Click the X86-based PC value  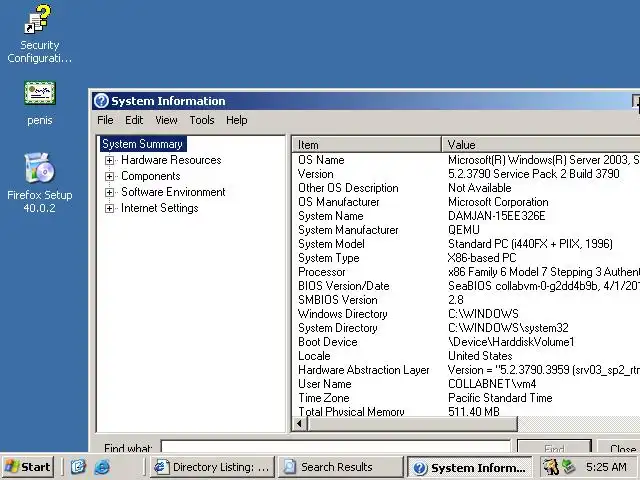pos(482,258)
